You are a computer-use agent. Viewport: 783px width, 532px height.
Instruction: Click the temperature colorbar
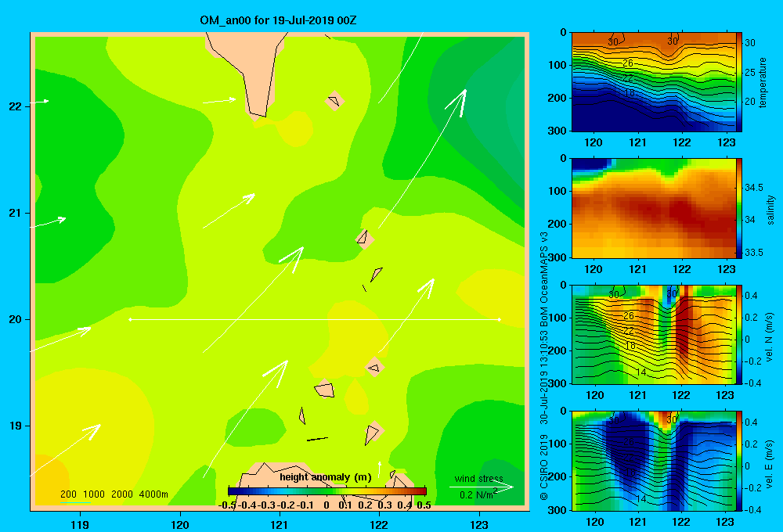tap(739, 82)
